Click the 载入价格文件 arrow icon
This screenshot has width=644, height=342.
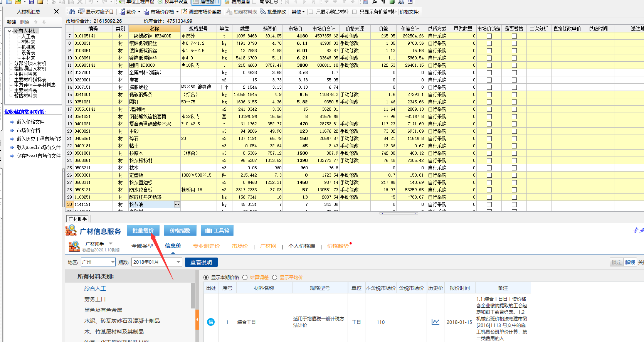(12, 122)
